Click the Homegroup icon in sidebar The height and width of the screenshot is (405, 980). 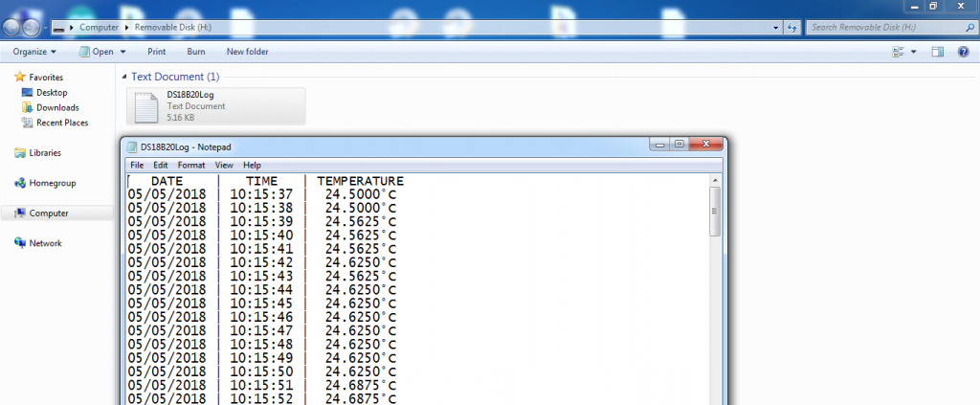pyautogui.click(x=19, y=183)
